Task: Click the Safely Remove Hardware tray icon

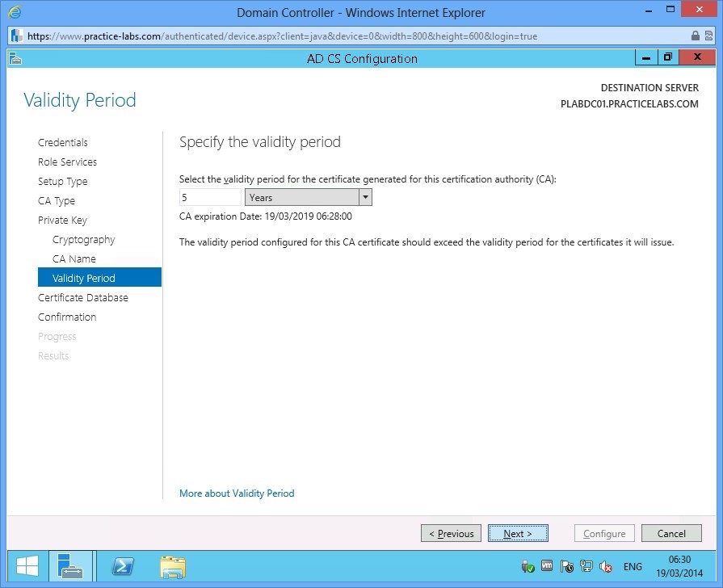Action: click(528, 566)
